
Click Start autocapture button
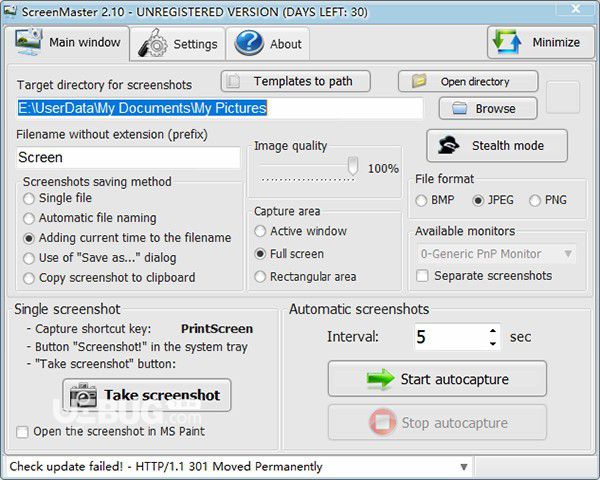(x=437, y=379)
